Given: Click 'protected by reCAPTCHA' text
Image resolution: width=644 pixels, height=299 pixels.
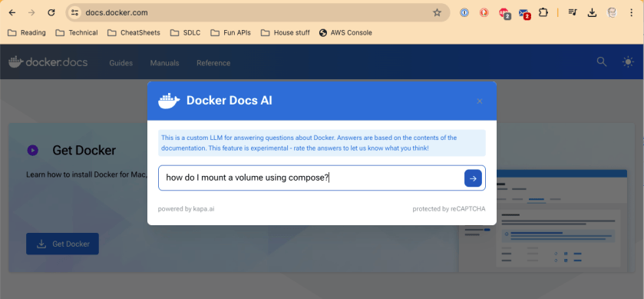Looking at the screenshot, I should [449, 209].
